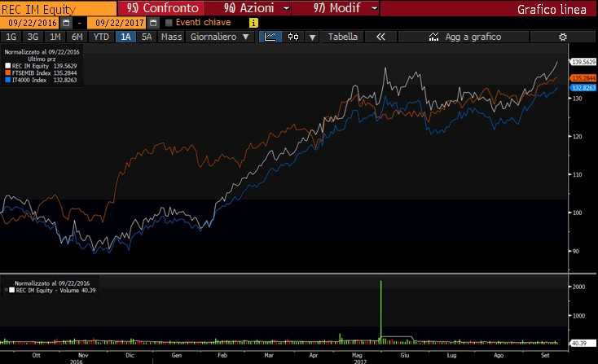
Task: Click the Tabella button
Action: click(342, 37)
